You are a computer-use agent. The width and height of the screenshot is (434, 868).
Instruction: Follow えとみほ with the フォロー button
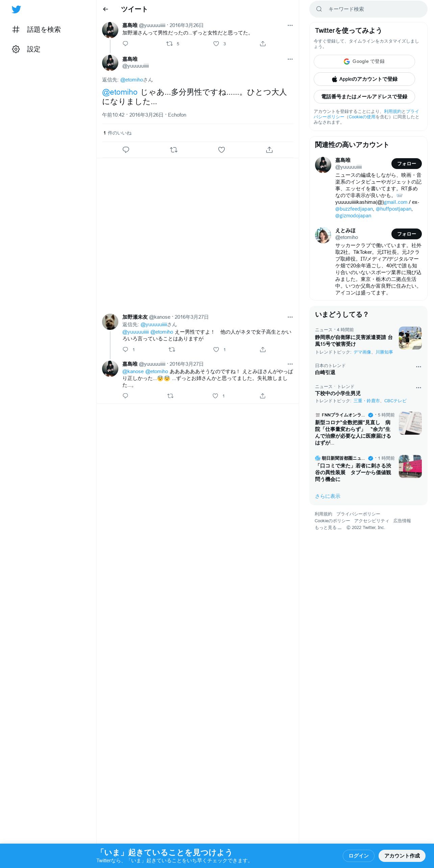(407, 234)
